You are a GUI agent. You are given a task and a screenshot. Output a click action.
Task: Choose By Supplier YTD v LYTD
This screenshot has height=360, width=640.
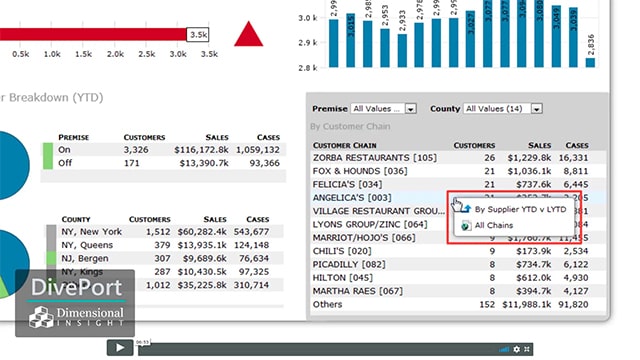[x=520, y=209]
